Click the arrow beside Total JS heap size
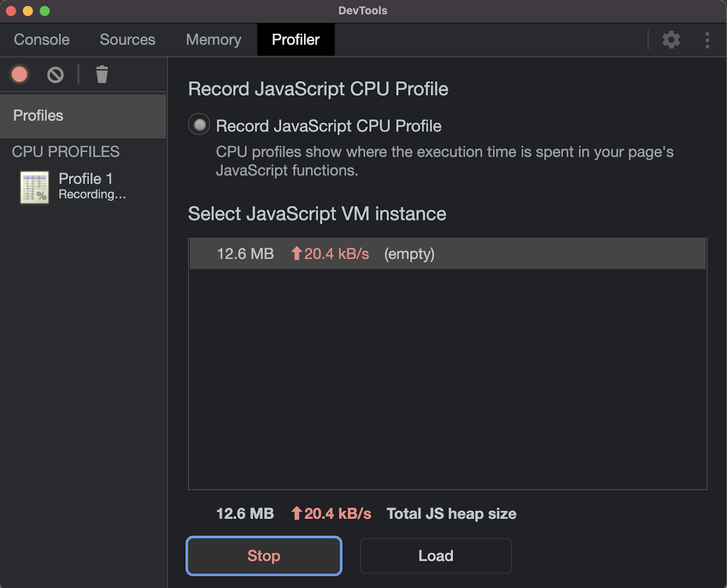 (x=297, y=513)
